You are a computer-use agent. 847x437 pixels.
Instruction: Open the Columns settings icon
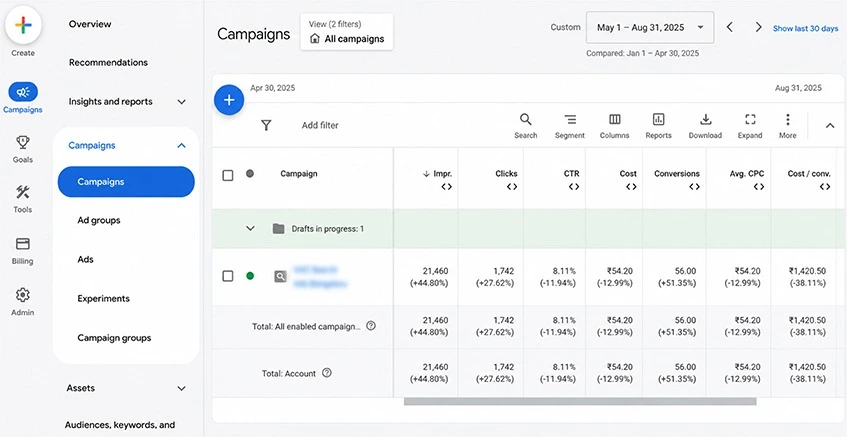pos(615,126)
